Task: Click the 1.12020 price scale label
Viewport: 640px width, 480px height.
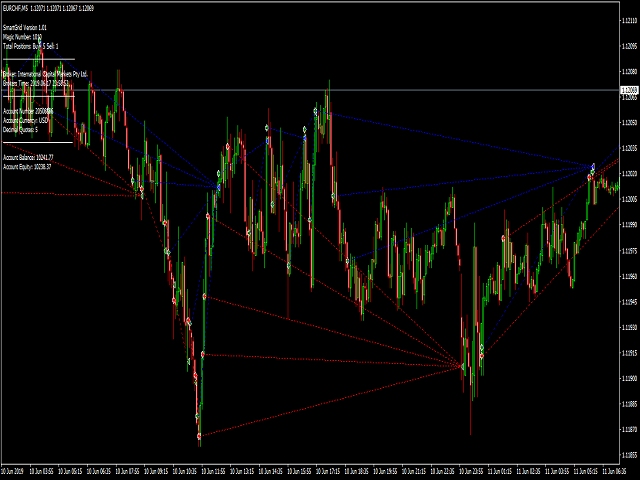Action: (630, 174)
